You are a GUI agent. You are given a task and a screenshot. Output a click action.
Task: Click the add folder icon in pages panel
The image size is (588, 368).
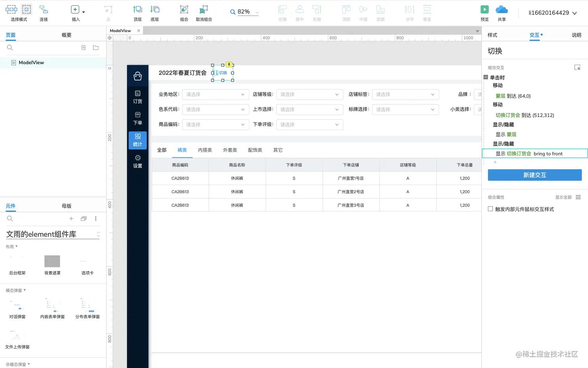(x=96, y=48)
